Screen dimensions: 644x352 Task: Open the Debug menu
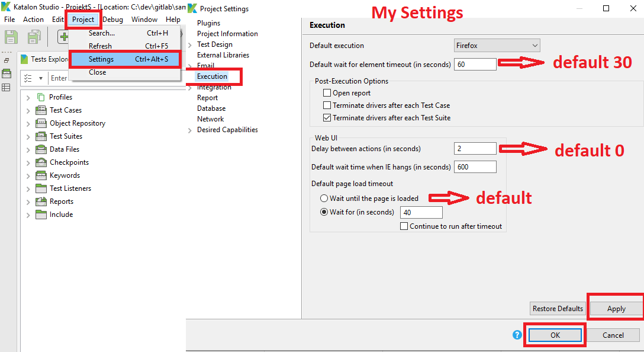point(112,20)
